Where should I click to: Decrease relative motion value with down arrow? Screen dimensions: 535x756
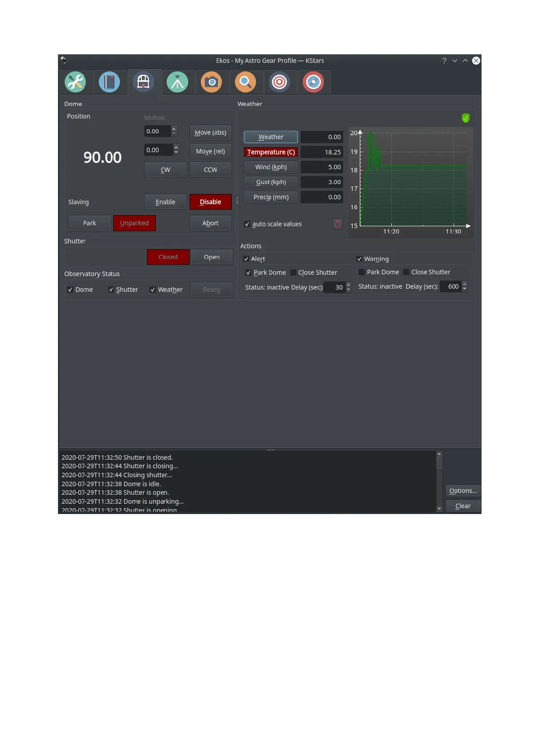pos(176,153)
